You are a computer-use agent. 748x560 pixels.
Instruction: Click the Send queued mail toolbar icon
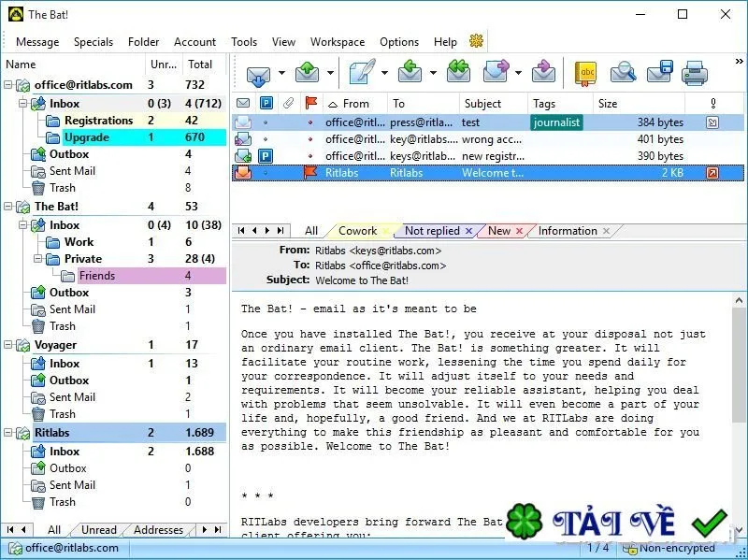pos(308,73)
